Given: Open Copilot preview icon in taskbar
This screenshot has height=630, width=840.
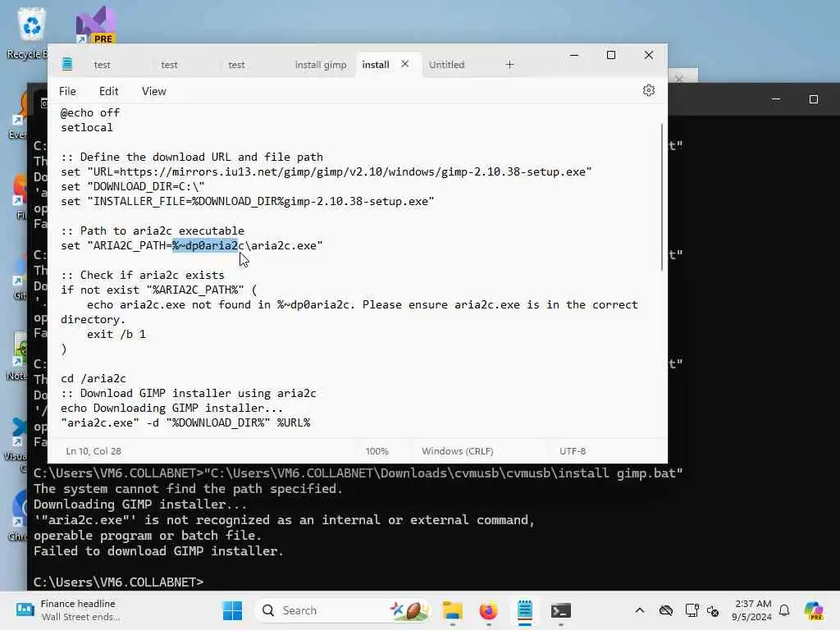Looking at the screenshot, I should pyautogui.click(x=815, y=610).
